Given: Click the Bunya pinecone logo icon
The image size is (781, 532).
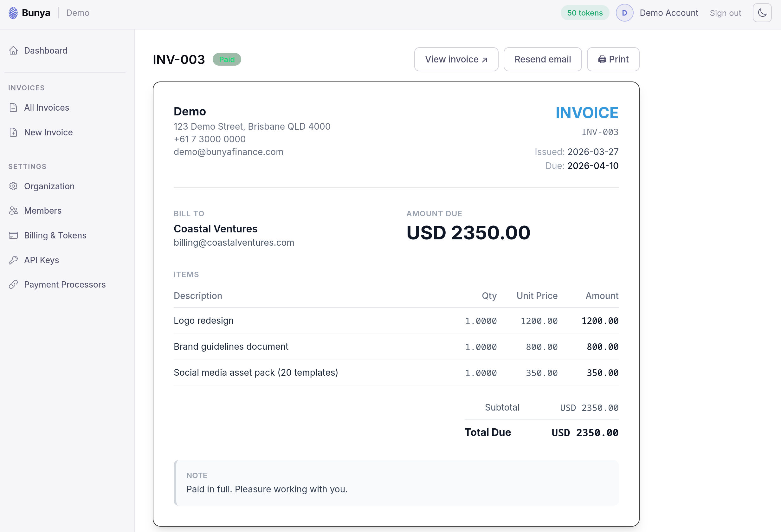Looking at the screenshot, I should click(13, 13).
